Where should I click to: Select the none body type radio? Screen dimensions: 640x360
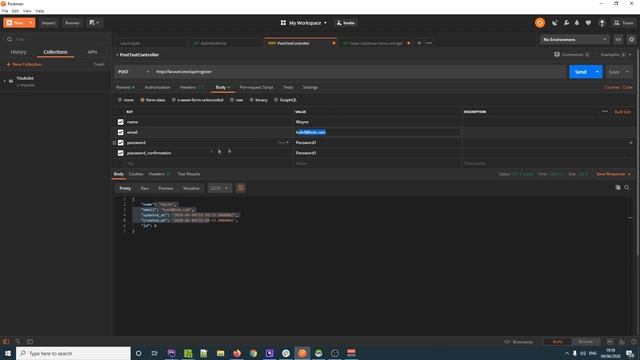(x=120, y=100)
